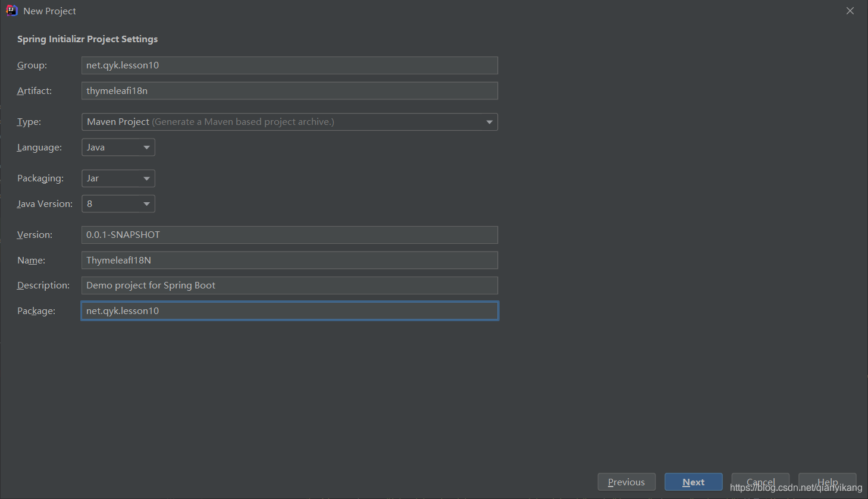This screenshot has width=868, height=499.
Task: Proceed with the Next button
Action: click(x=694, y=482)
